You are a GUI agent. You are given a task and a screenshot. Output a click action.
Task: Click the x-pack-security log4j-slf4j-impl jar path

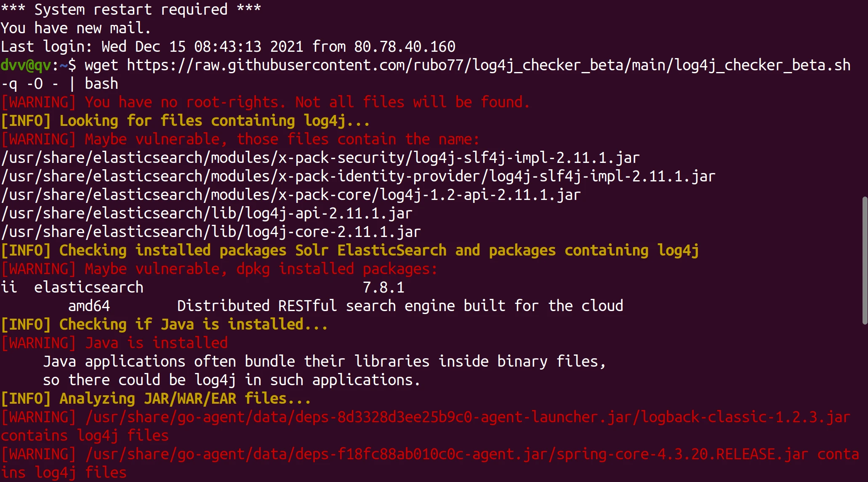[x=320, y=158]
